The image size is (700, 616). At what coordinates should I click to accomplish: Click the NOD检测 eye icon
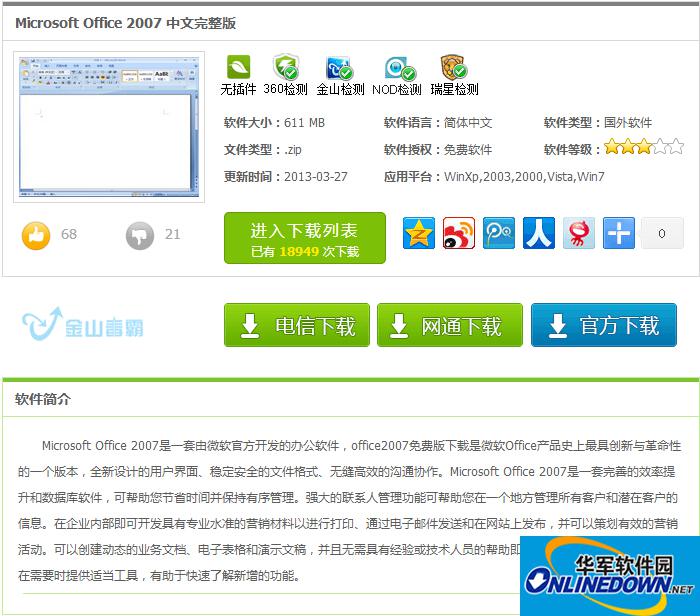point(400,68)
